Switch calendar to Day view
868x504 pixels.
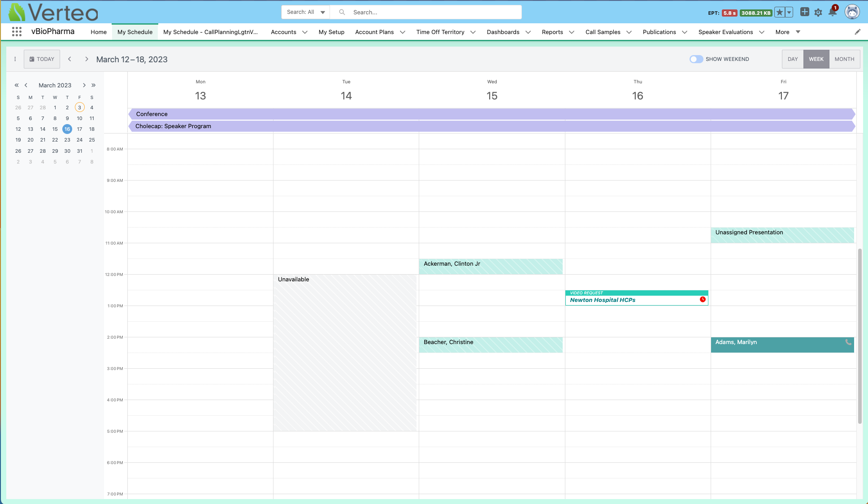(792, 59)
